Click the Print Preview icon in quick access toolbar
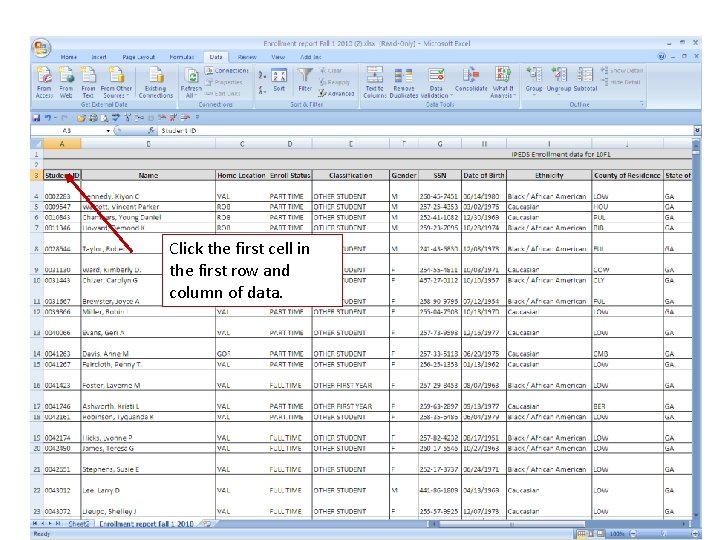The width and height of the screenshot is (720, 540). 104,118
